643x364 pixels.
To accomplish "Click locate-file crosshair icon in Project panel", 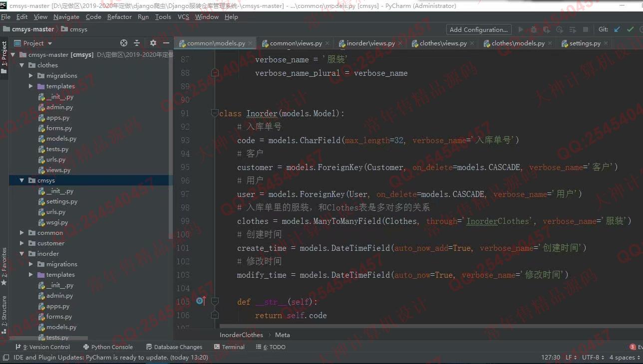I will point(124,43).
